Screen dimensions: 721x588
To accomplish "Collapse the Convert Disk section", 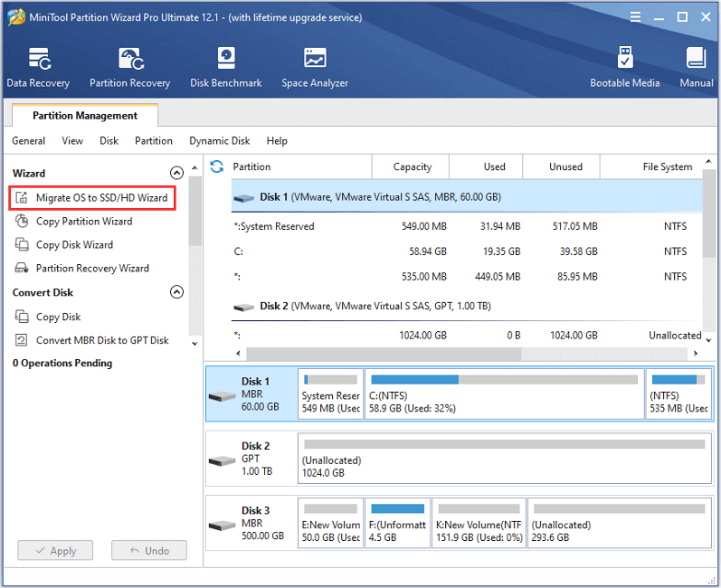I will (x=176, y=292).
